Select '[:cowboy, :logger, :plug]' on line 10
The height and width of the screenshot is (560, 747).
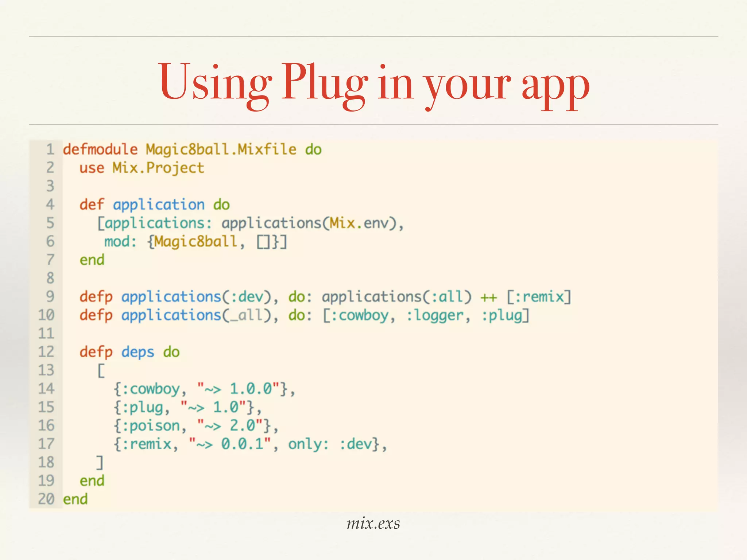pyautogui.click(x=426, y=315)
